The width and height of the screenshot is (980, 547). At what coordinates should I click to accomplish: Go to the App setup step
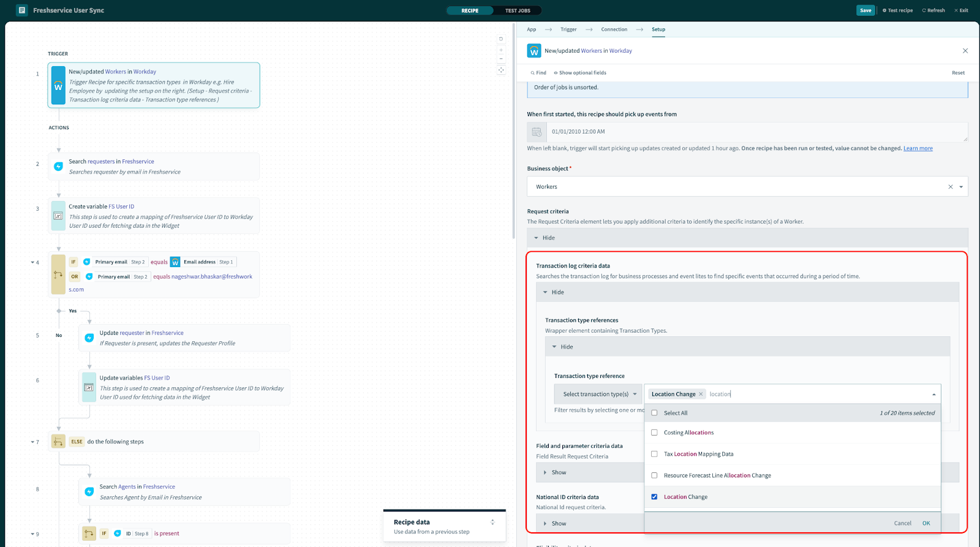(x=532, y=29)
